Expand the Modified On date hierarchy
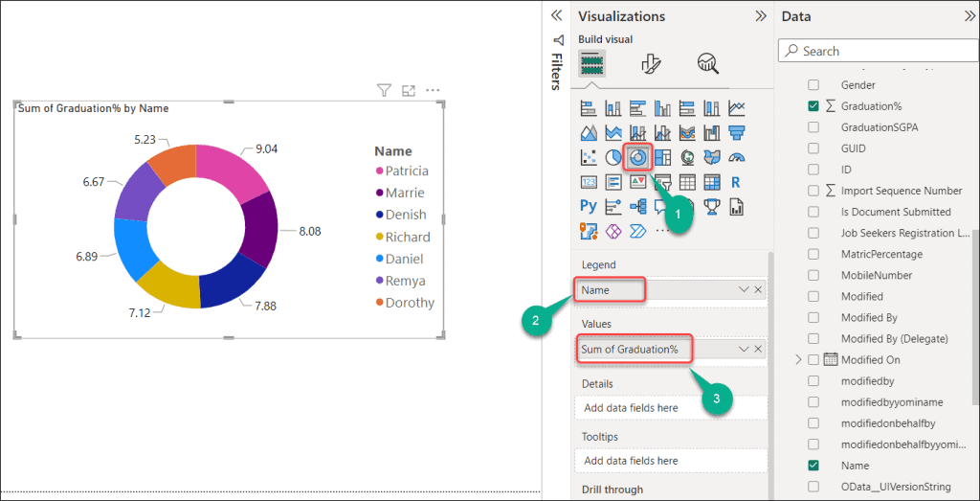The height and width of the screenshot is (501, 980). [797, 359]
